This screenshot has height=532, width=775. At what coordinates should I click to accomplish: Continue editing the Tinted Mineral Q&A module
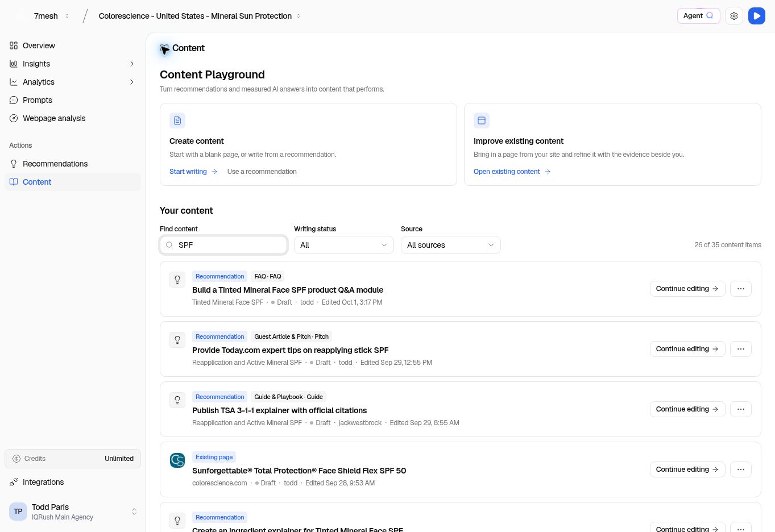pyautogui.click(x=687, y=289)
